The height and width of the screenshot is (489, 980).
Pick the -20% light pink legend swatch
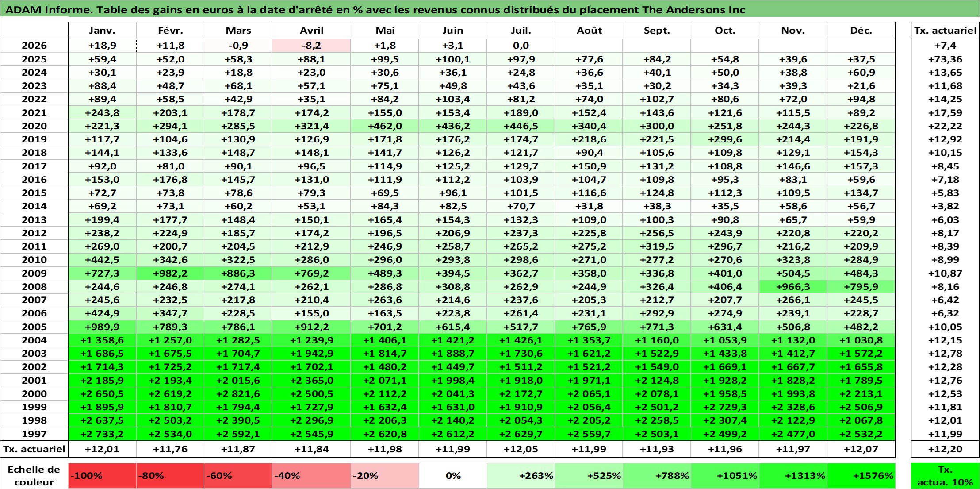tap(385, 476)
